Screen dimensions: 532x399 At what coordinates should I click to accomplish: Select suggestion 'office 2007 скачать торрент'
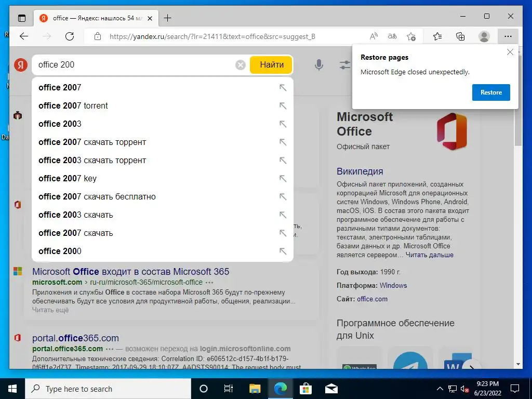163,142
